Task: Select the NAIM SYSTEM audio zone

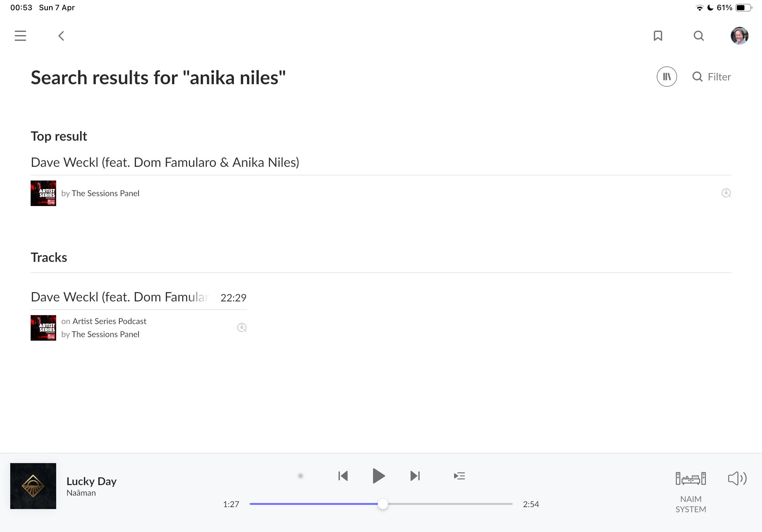Action: tap(691, 492)
